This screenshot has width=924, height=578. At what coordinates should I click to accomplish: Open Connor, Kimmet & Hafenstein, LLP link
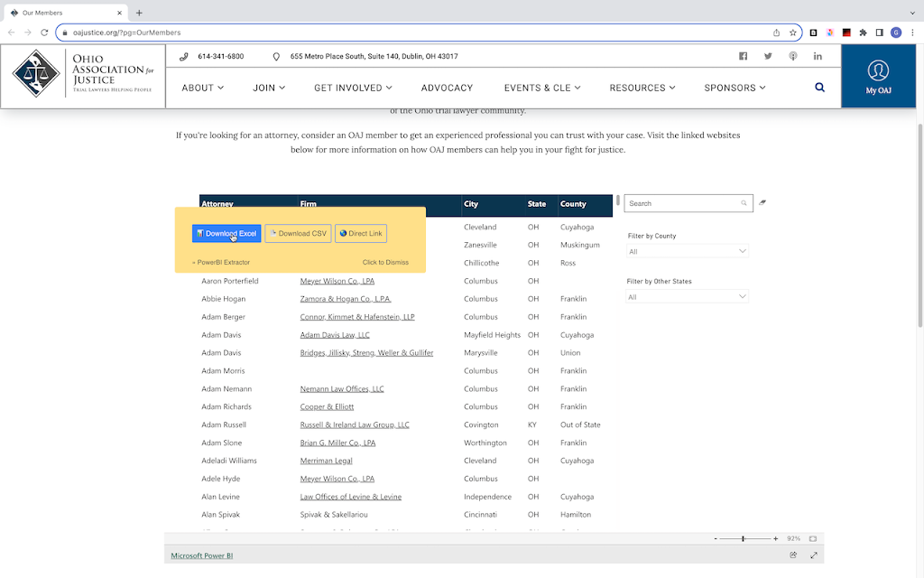[x=357, y=317]
